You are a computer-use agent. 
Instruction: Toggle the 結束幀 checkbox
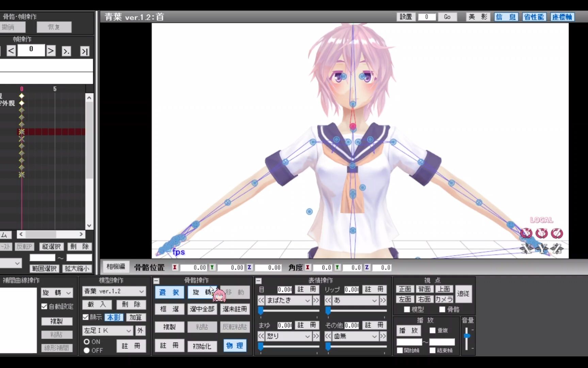[x=432, y=350]
